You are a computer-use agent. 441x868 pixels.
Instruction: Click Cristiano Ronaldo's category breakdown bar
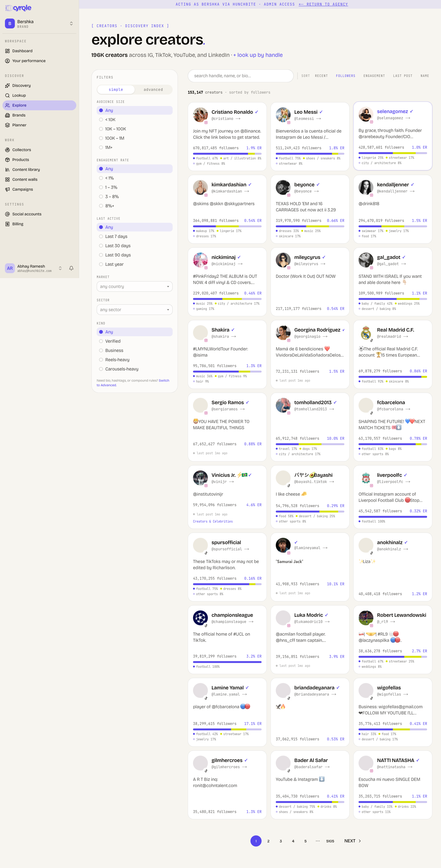point(227,154)
